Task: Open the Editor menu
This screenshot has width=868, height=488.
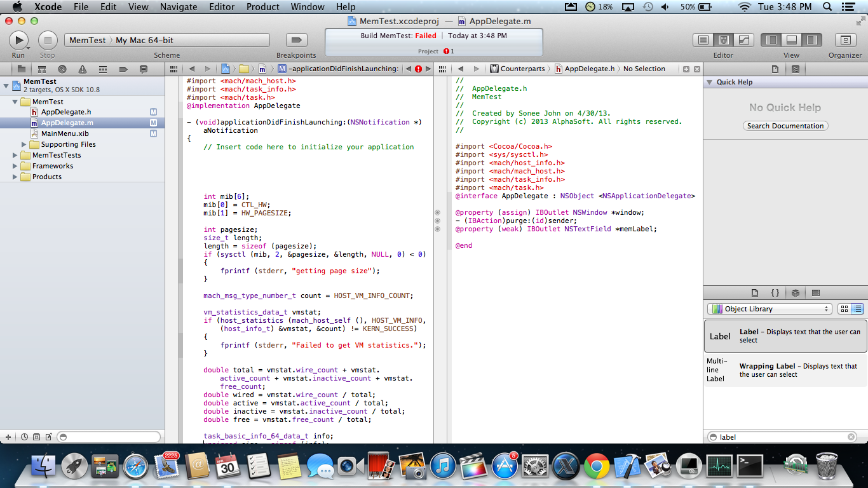Action: point(222,7)
